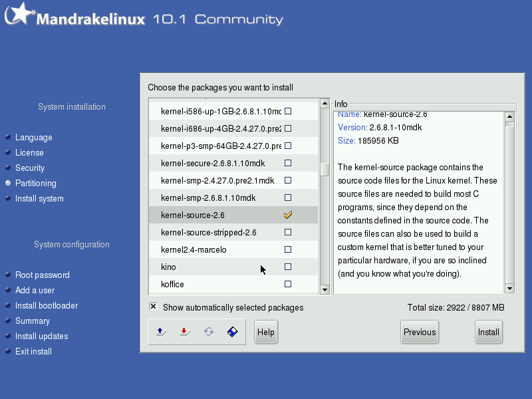532x399 pixels.
Task: Click the Add a user step
Action: [x=35, y=291]
